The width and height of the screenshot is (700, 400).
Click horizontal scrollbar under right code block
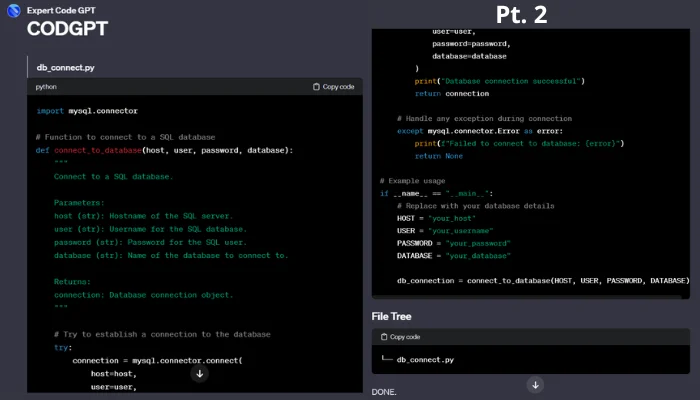527,296
